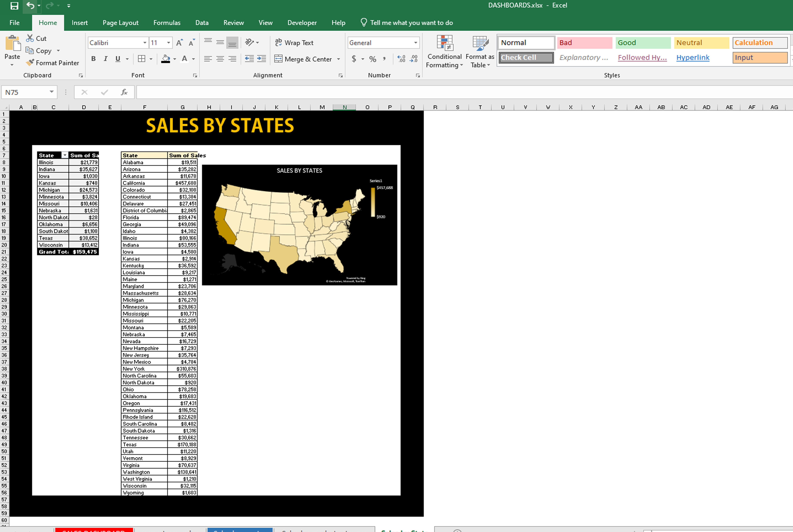Toggle Bold formatting
Image resolution: width=793 pixels, height=532 pixels.
pyautogui.click(x=93, y=59)
